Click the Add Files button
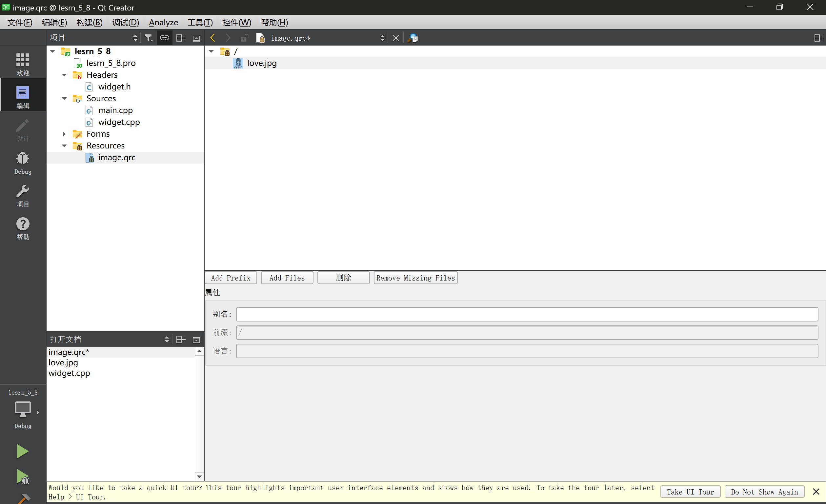Image resolution: width=826 pixels, height=504 pixels. (x=287, y=278)
